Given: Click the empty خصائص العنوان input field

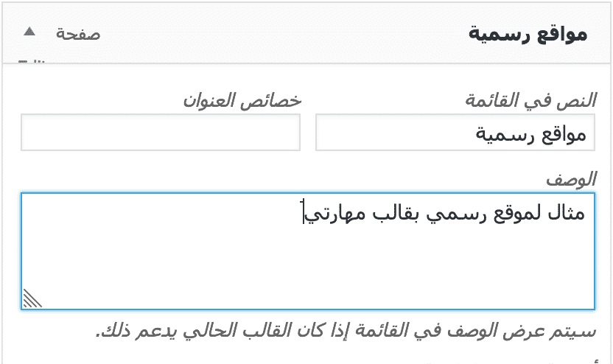Looking at the screenshot, I should [x=161, y=133].
